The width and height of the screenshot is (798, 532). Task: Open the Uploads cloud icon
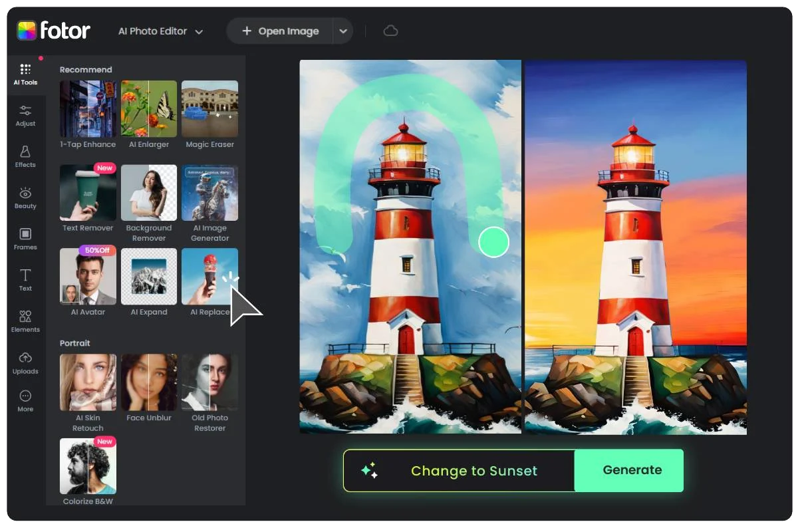[x=25, y=362]
